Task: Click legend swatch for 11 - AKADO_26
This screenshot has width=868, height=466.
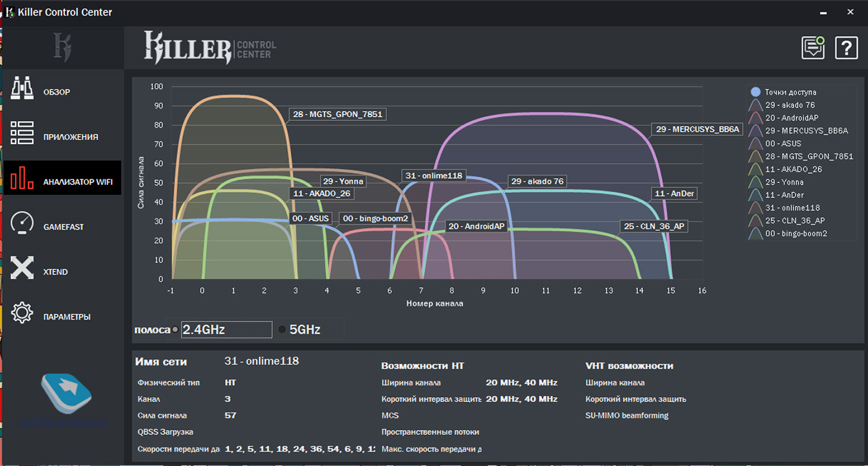Action: click(755, 169)
